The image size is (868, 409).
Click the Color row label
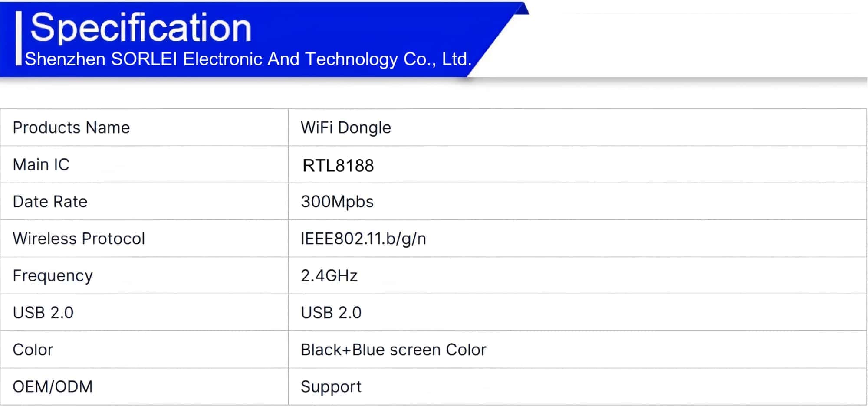point(33,350)
